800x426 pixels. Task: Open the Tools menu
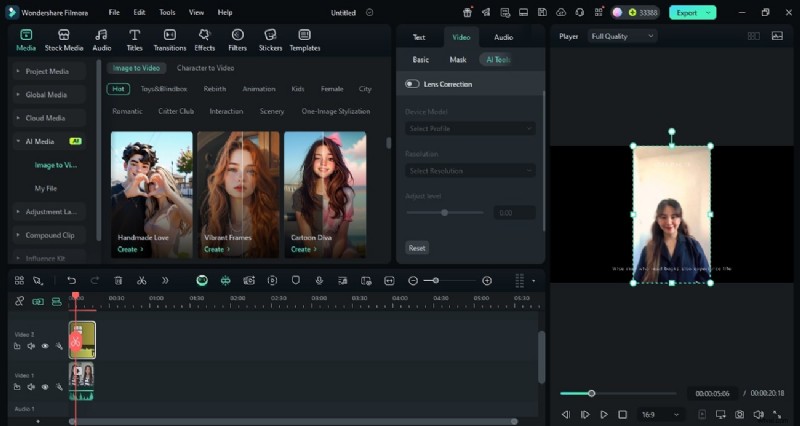pyautogui.click(x=167, y=12)
